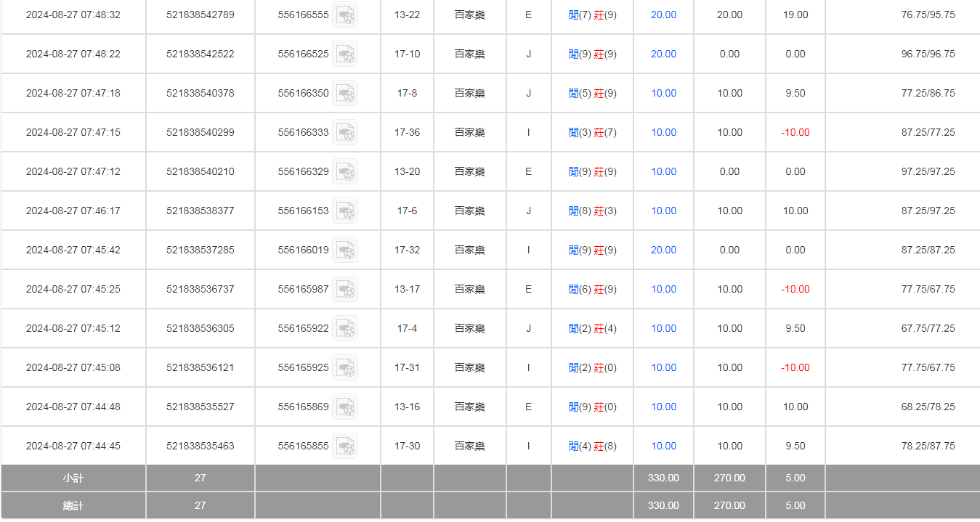This screenshot has height=522, width=980.
Task: Open video replay for round 556166350
Action: pos(345,94)
